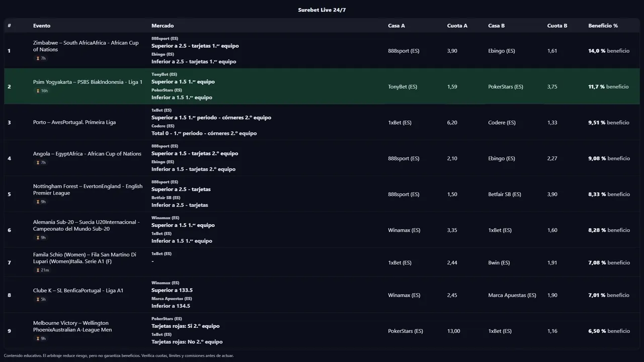Screen dimensions: 644x362
Task: Select the highlighted Psim Yogyakarta – PSBS Biak row
Action: (322, 86)
